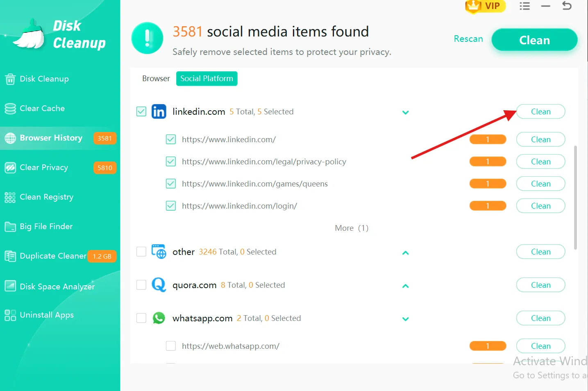The height and width of the screenshot is (391, 588).
Task: Click the 1.2 GB badge on Duplicate Cleaner
Action: coord(102,257)
